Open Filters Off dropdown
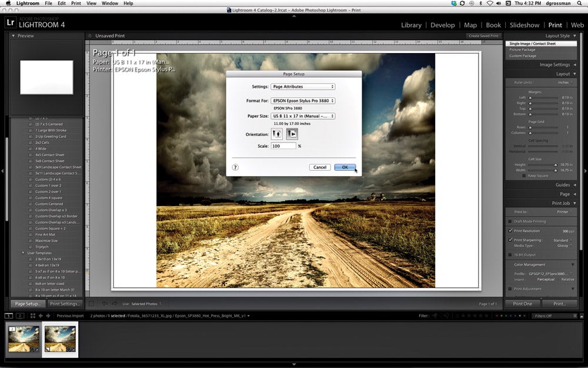This screenshot has height=368, width=588. point(554,316)
